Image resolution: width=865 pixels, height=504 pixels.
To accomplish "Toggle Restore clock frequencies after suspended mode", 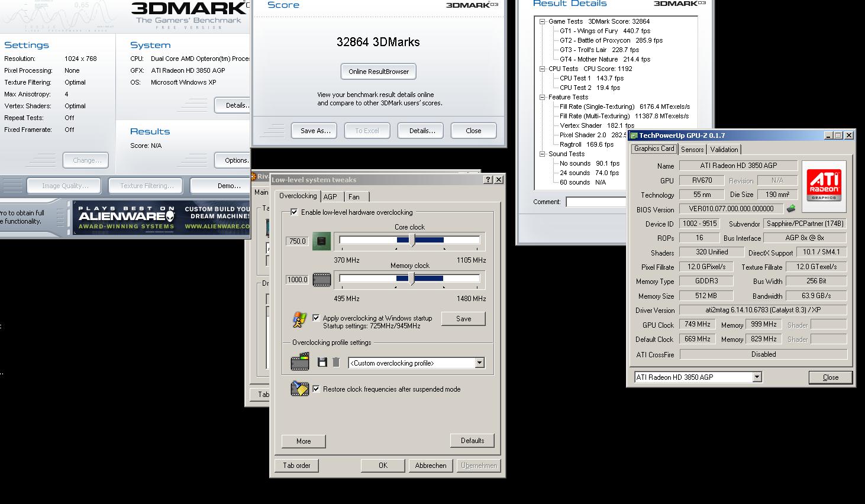I will tap(316, 389).
